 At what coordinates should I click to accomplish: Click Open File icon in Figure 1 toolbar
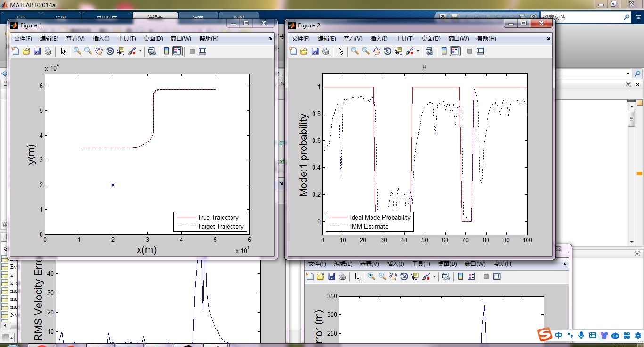point(26,51)
